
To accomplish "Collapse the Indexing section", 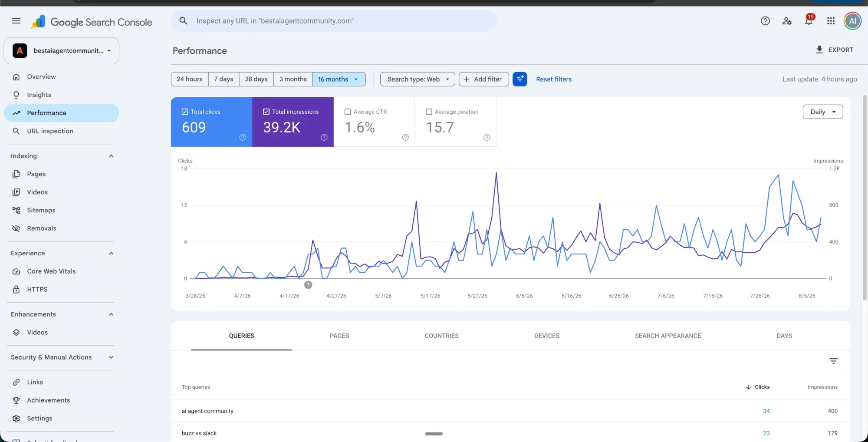I will click(x=111, y=156).
